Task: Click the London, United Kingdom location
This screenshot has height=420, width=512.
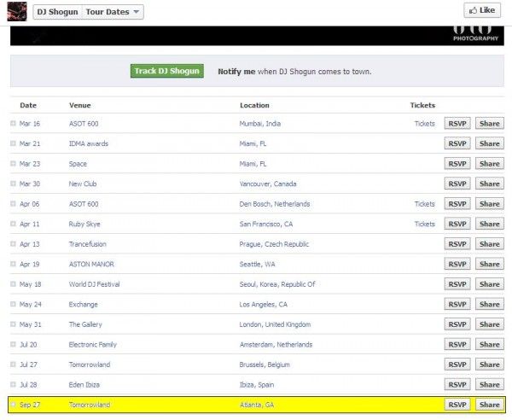Action: (x=275, y=324)
